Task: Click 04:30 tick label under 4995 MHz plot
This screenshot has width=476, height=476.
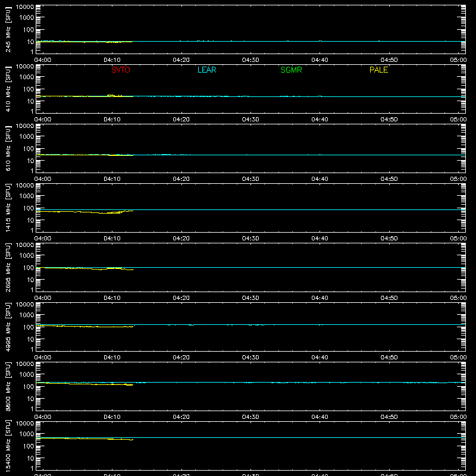Action: coord(250,358)
